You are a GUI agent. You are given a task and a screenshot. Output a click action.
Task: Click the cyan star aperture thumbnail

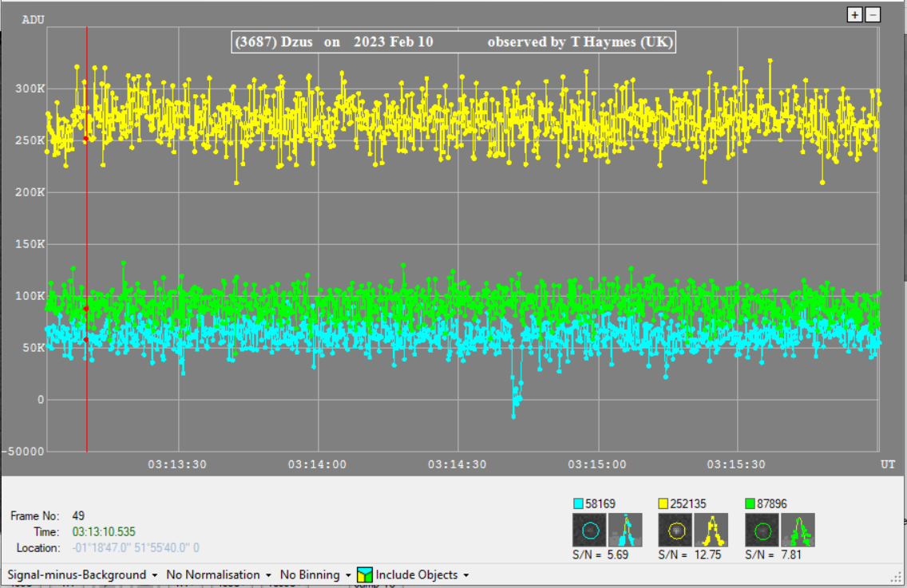point(590,530)
